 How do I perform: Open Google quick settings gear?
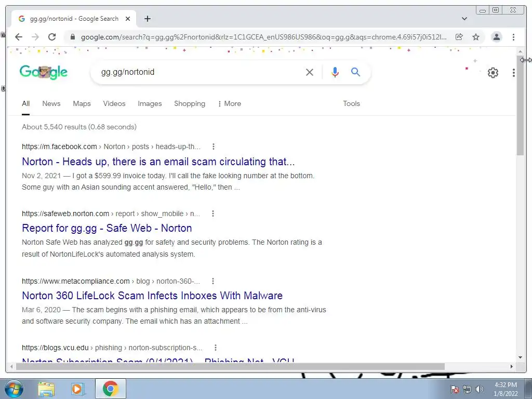click(493, 73)
